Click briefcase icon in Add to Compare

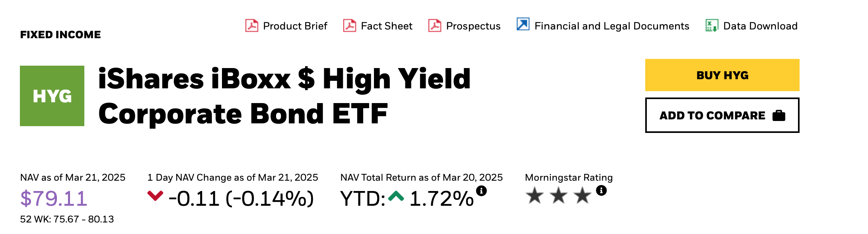click(x=778, y=115)
